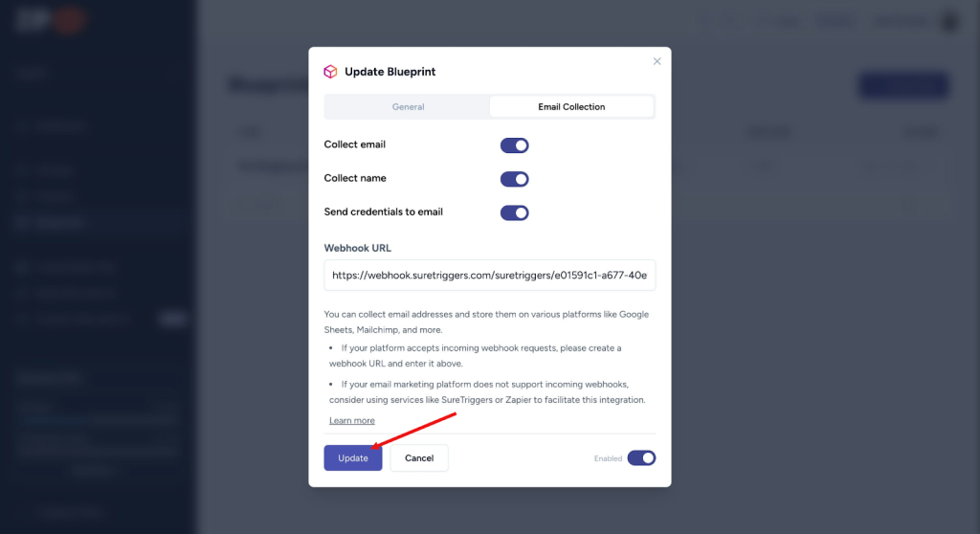Viewport: 980px width, 534px height.
Task: Click the blurred app logo in sidebar
Action: pyautogui.click(x=50, y=20)
